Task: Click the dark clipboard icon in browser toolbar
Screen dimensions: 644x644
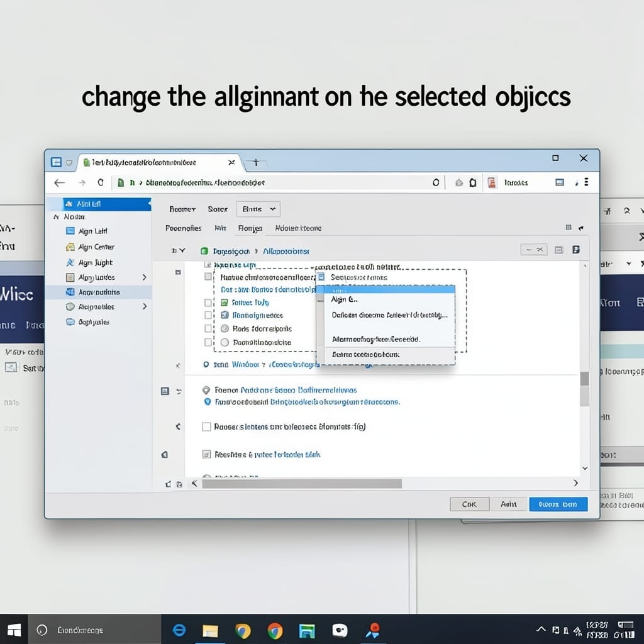Action: (x=473, y=182)
